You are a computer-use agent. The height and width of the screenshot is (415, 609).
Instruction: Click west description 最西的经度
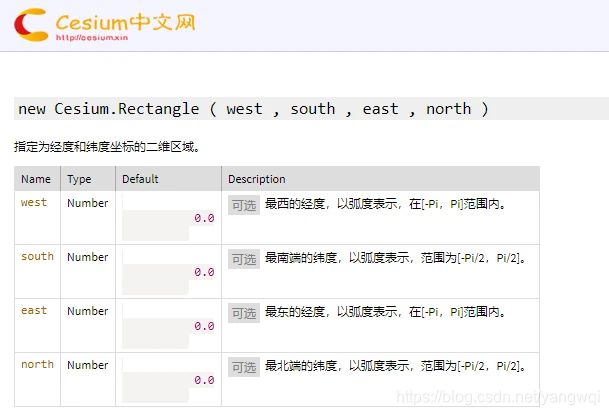(295, 204)
